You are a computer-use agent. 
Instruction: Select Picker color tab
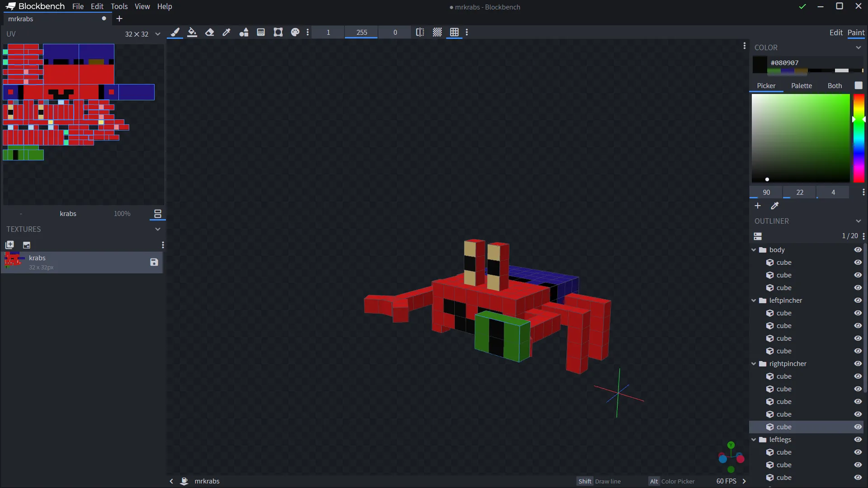766,86
